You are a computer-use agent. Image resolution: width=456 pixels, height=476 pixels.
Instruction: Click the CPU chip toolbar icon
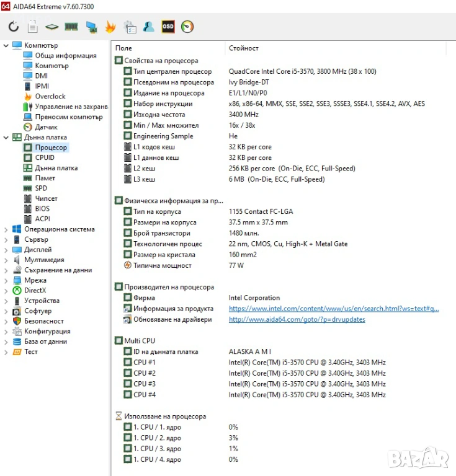click(x=52, y=27)
